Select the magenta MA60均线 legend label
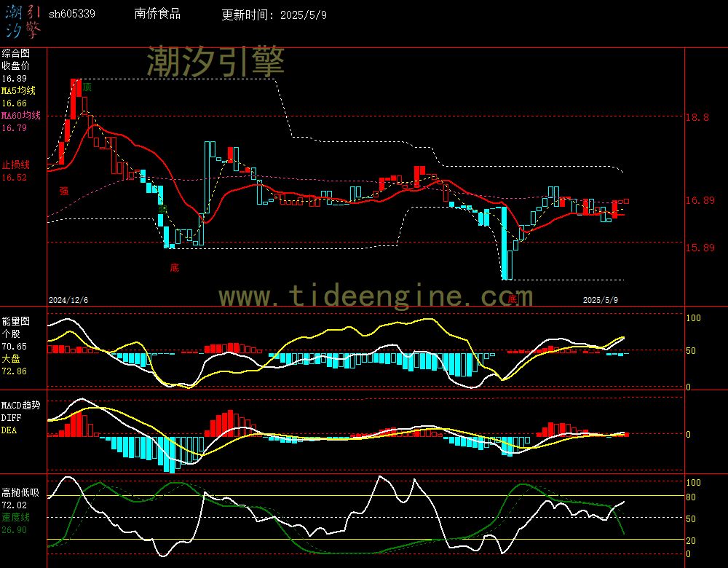The width and height of the screenshot is (728, 568). click(x=21, y=115)
